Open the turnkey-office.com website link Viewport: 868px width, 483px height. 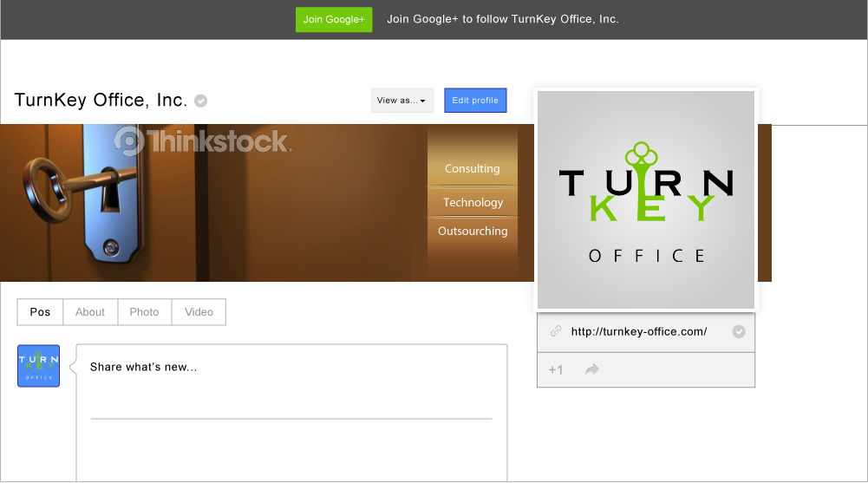pyautogui.click(x=639, y=331)
